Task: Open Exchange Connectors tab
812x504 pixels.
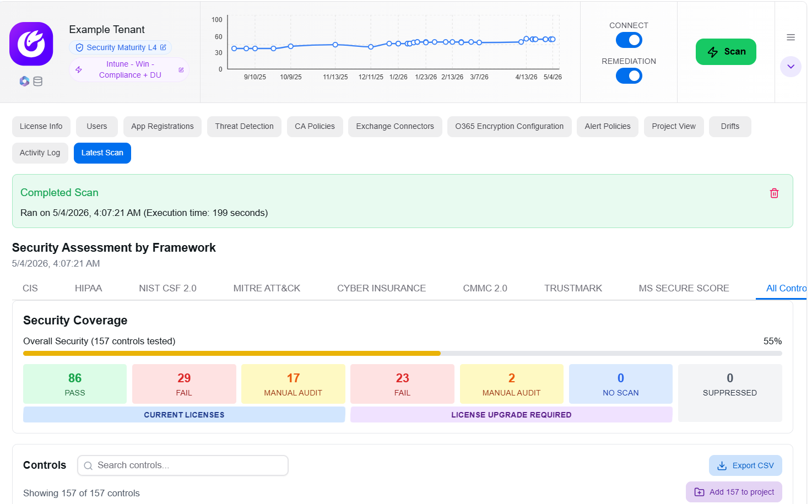Action: pos(395,127)
